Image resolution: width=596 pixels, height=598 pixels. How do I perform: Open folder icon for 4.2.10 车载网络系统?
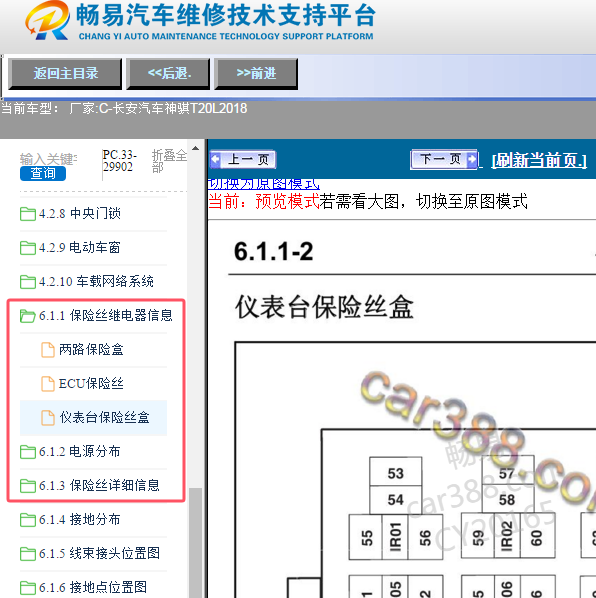coord(27,282)
